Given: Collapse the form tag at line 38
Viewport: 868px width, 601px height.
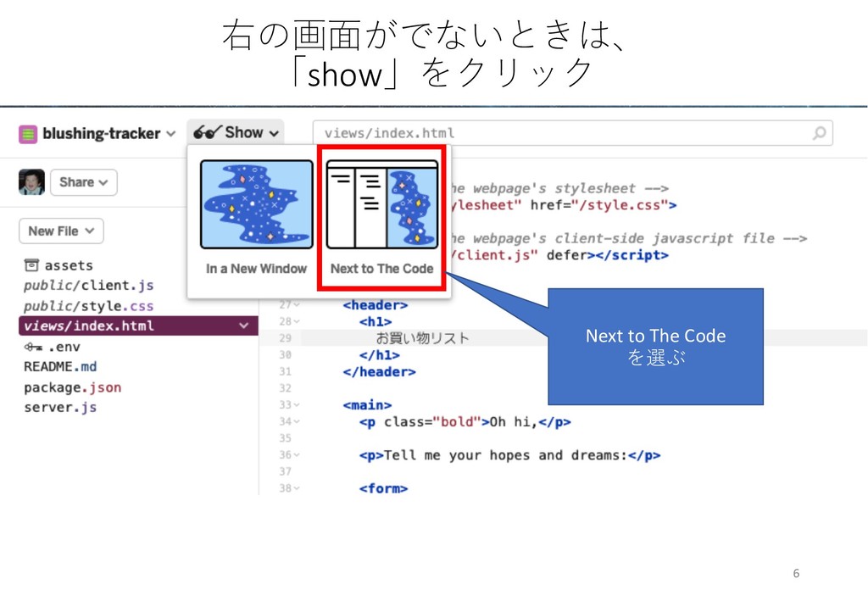Looking at the screenshot, I should point(298,488).
